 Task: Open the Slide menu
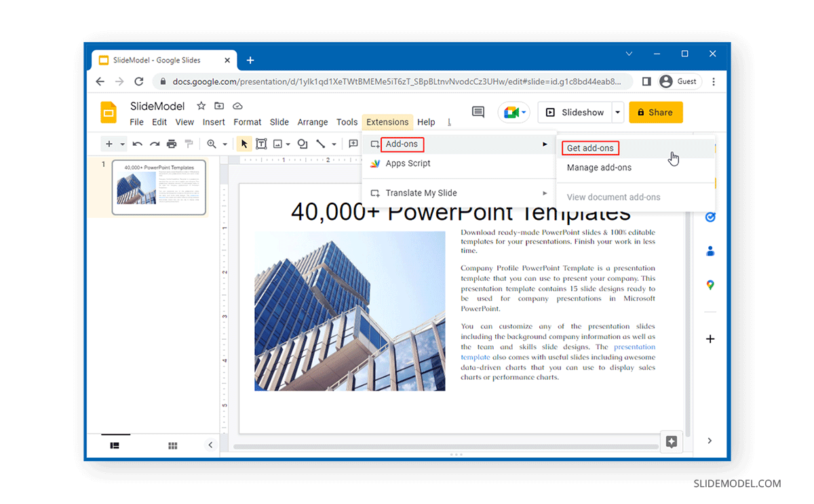click(279, 122)
